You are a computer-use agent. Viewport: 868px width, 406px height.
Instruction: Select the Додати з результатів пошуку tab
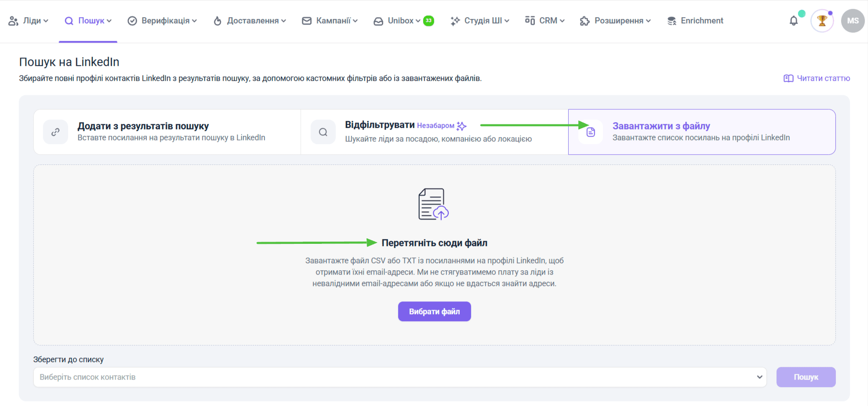tap(167, 132)
